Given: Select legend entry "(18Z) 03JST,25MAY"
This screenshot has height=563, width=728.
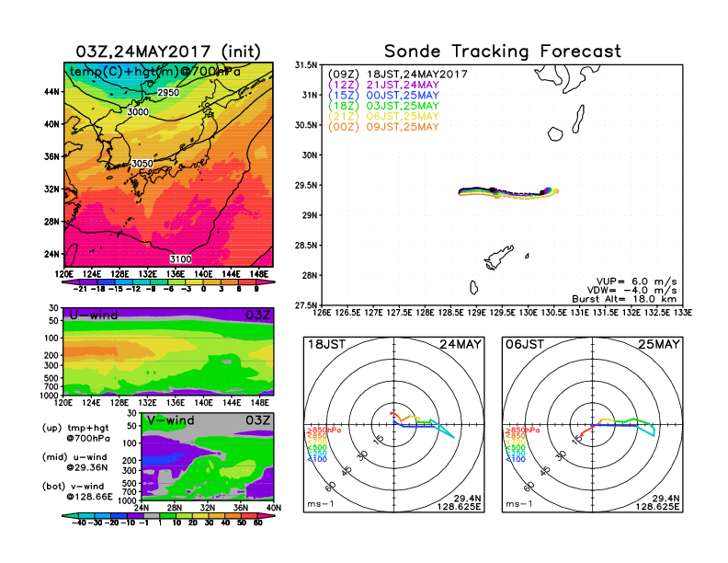Looking at the screenshot, I should (x=383, y=106).
